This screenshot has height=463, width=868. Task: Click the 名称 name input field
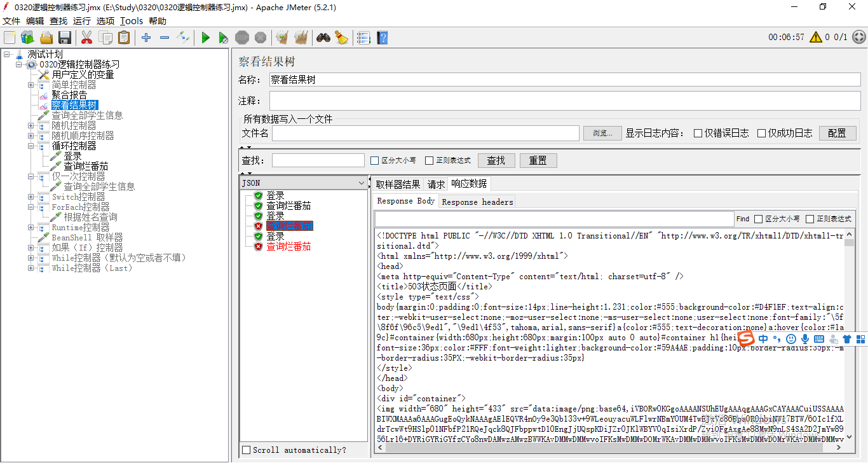click(564, 79)
